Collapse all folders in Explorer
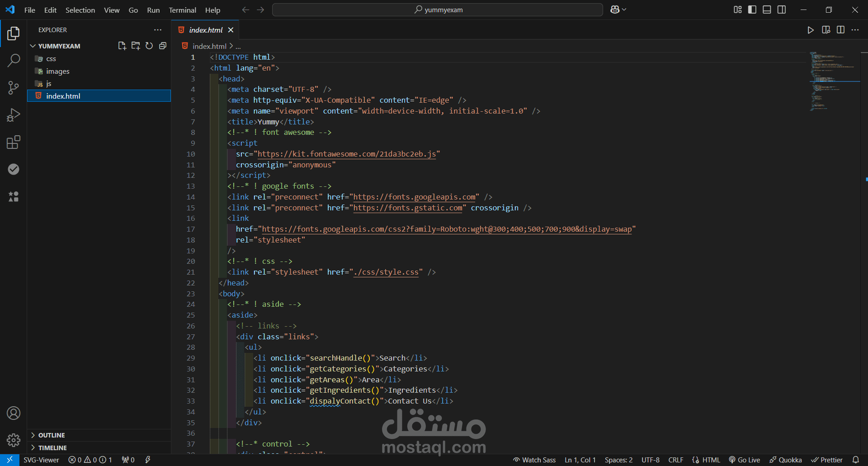This screenshot has height=466, width=868. click(x=163, y=46)
